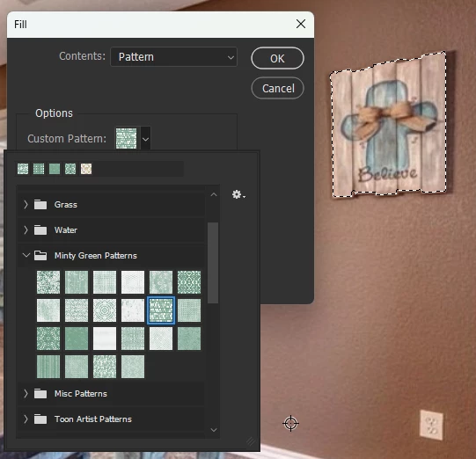The width and height of the screenshot is (476, 459).
Task: Click the Custom Pattern preview thumbnail
Action: pyautogui.click(x=127, y=138)
